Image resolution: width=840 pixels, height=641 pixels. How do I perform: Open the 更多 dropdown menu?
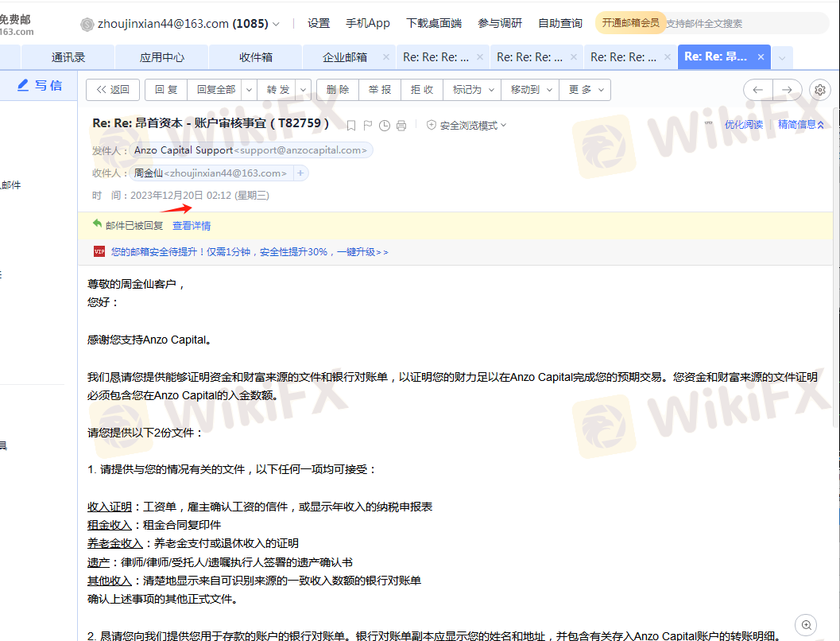(x=586, y=90)
